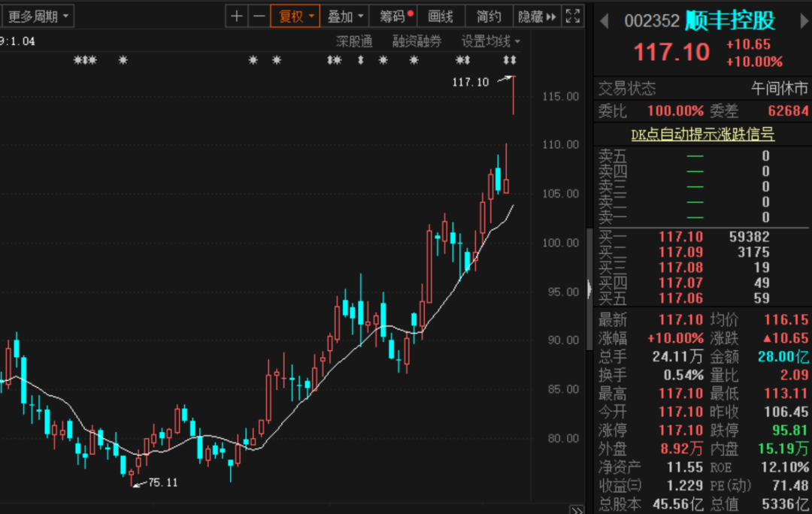Zoom in chart with plus icon

pos(237,17)
